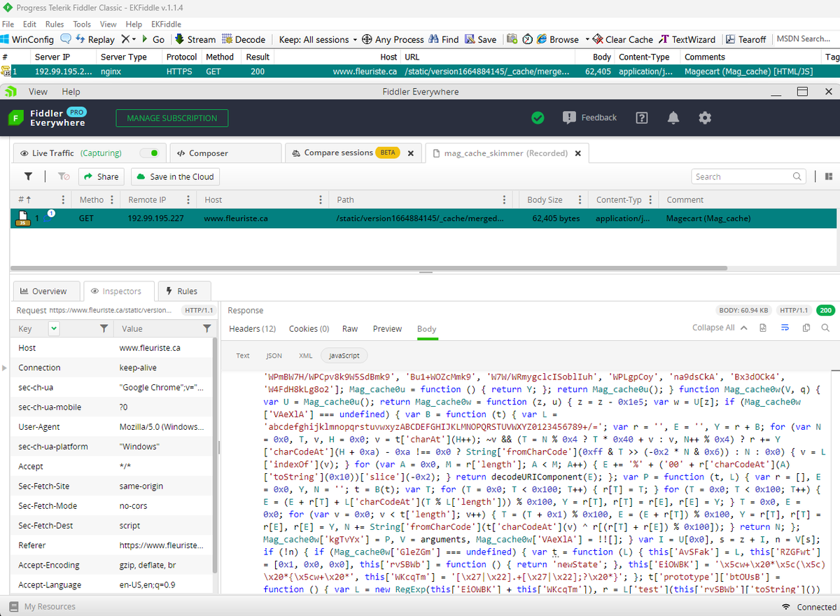
Task: Toggle the Live Traffic capturing switch
Action: (x=149, y=153)
